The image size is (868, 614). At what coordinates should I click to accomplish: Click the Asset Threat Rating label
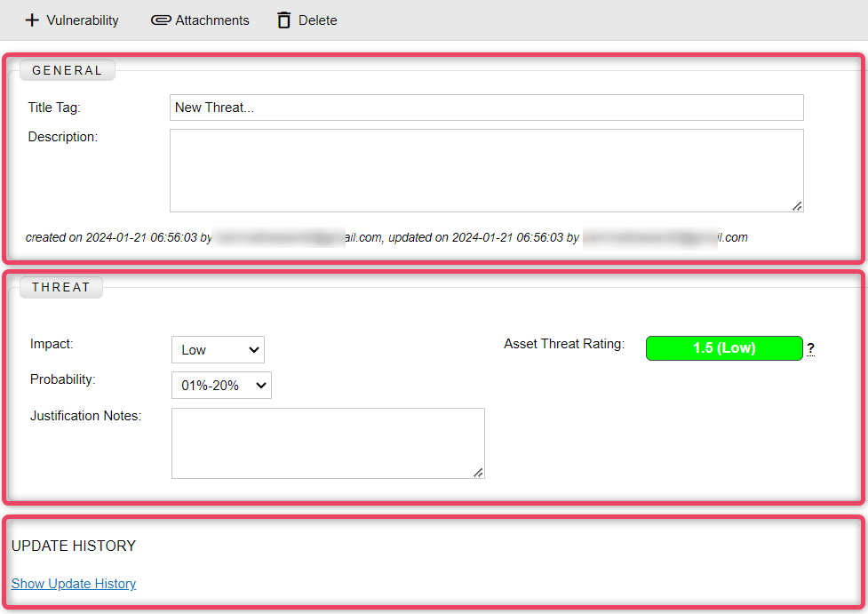[564, 344]
